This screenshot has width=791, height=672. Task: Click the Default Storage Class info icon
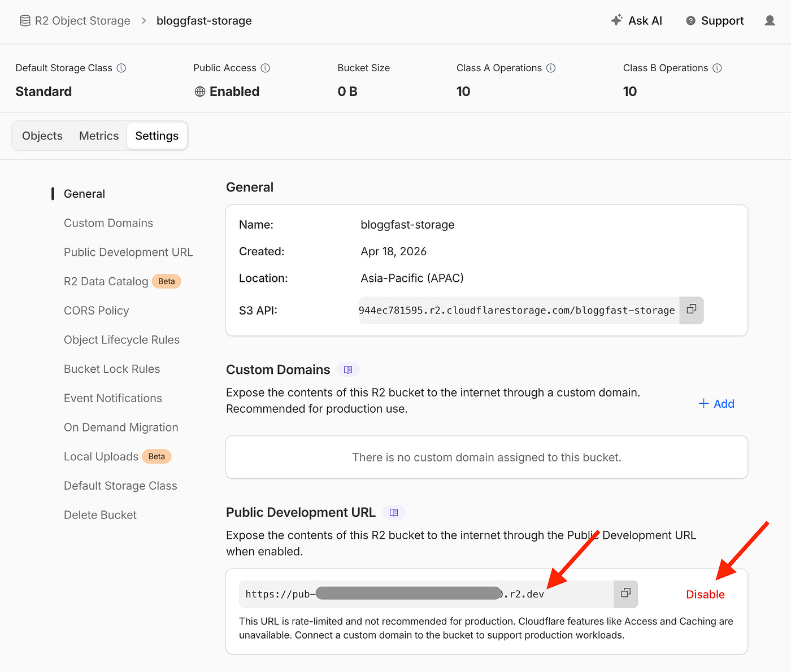[x=121, y=68]
